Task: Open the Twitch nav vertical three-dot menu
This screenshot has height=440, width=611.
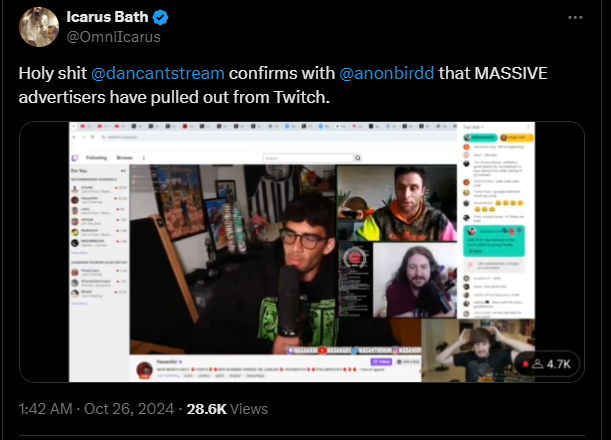Action: pyautogui.click(x=144, y=158)
